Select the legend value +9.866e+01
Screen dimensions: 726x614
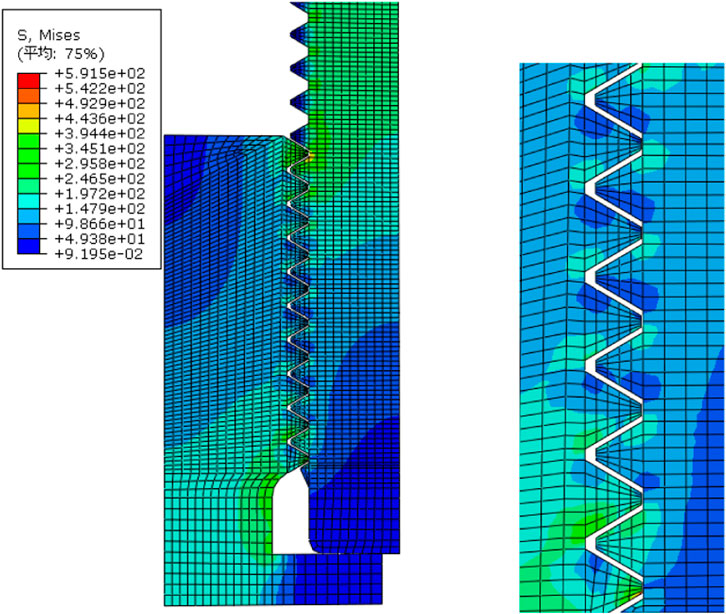pos(100,224)
